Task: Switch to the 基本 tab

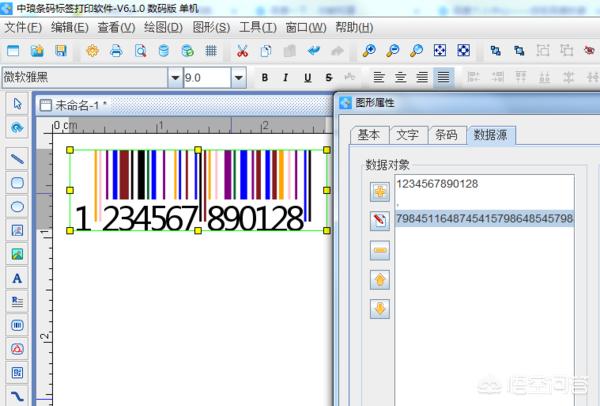Action: 369,135
